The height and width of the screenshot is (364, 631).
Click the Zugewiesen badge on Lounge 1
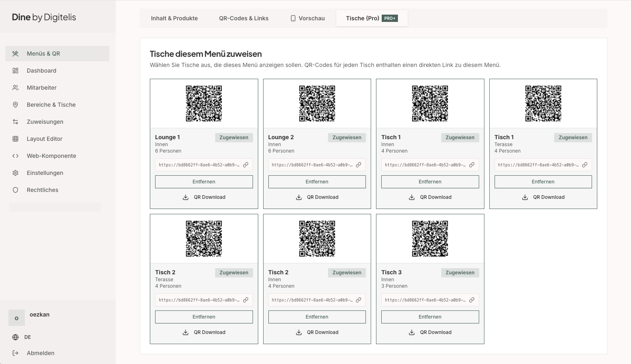tap(234, 138)
